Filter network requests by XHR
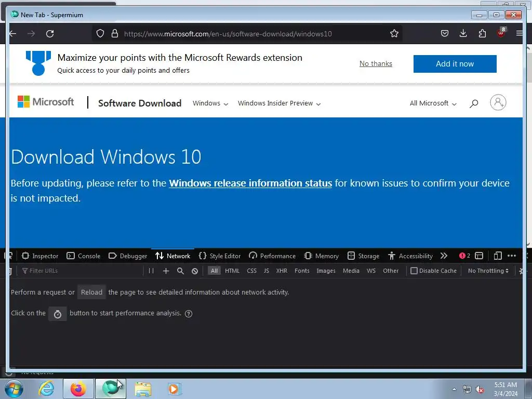 click(282, 271)
